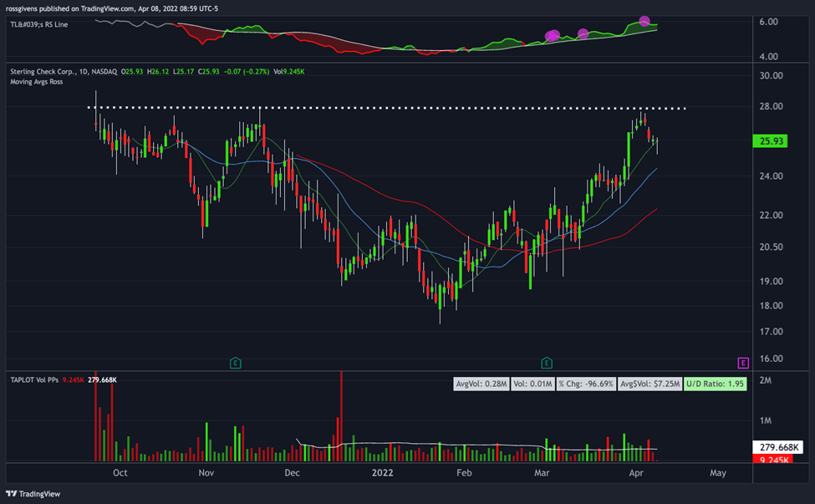Screen dimensions: 815x504
Task: Click the rightmost purple signal dot above the RS line
Action: (x=644, y=22)
